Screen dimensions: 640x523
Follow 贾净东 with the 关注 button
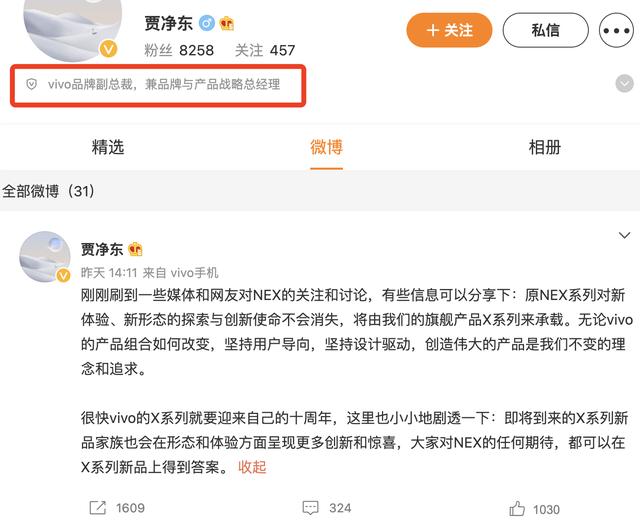click(449, 30)
